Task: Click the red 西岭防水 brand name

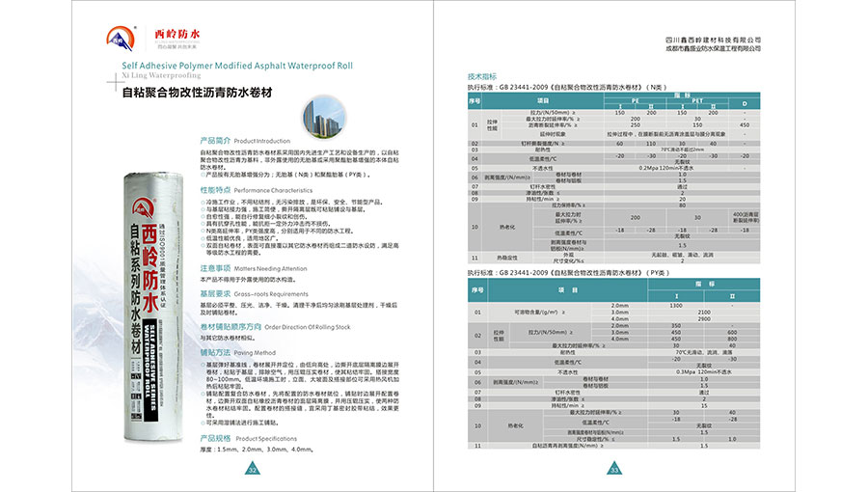Action: click(177, 35)
